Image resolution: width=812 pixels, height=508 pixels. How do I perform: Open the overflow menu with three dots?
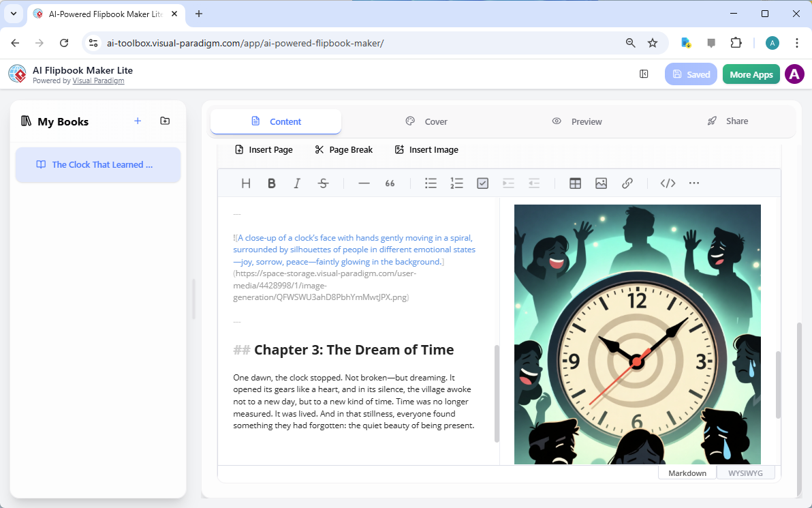(693, 183)
